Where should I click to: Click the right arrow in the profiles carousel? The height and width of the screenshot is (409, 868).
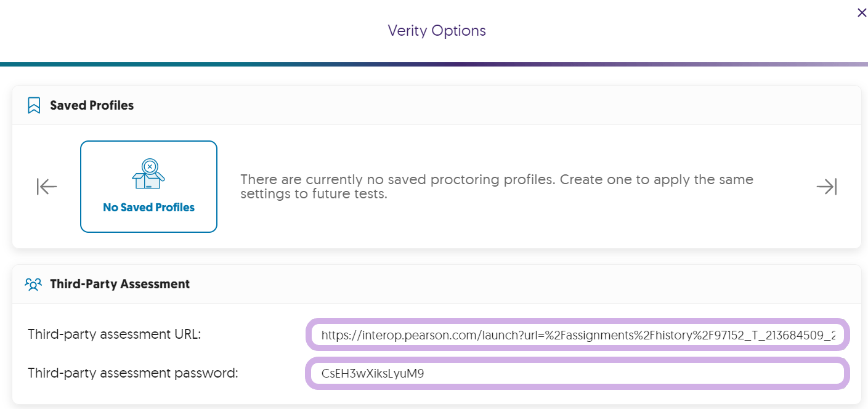point(827,186)
